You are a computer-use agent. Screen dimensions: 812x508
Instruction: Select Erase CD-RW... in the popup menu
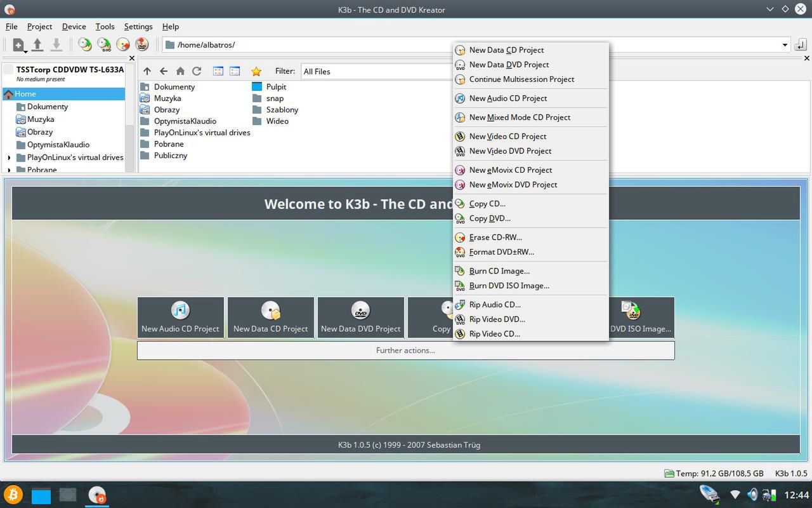pyautogui.click(x=531, y=237)
